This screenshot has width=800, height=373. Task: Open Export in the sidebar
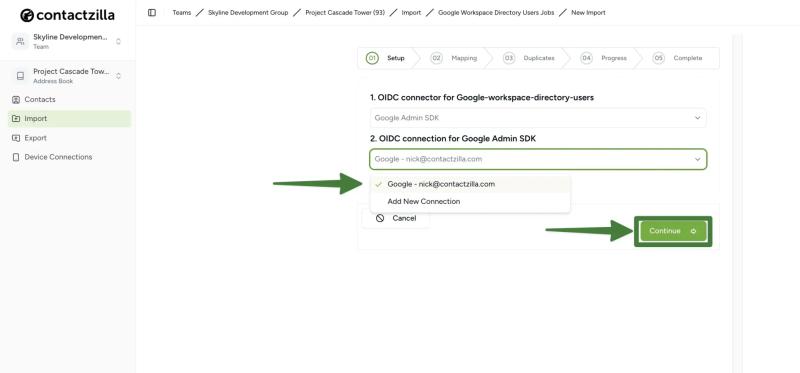(69, 138)
